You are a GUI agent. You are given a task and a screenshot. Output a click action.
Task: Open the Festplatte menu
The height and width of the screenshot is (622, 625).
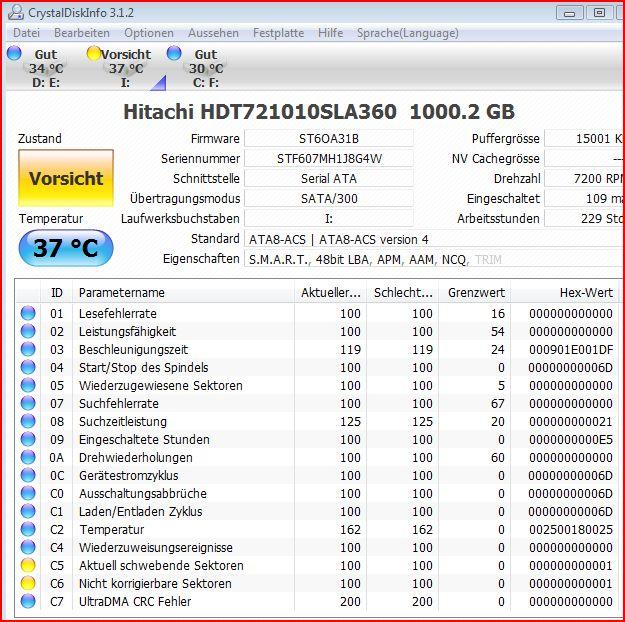[278, 33]
